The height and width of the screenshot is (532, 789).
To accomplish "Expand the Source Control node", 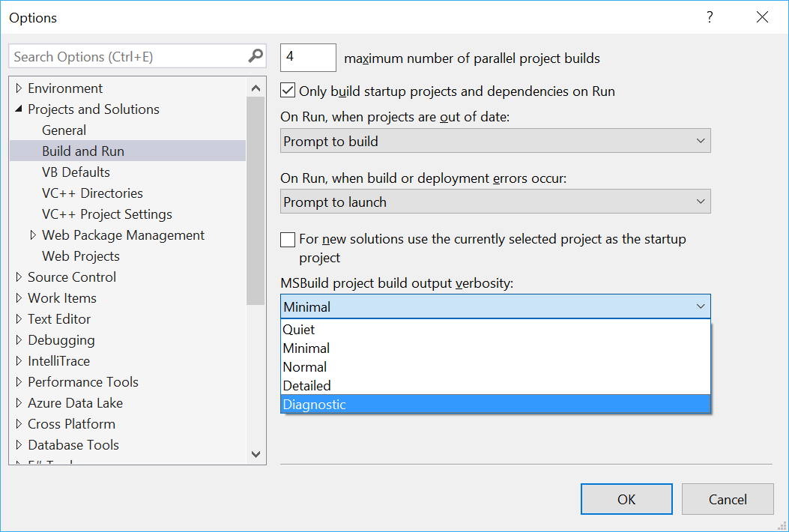I will point(18,276).
